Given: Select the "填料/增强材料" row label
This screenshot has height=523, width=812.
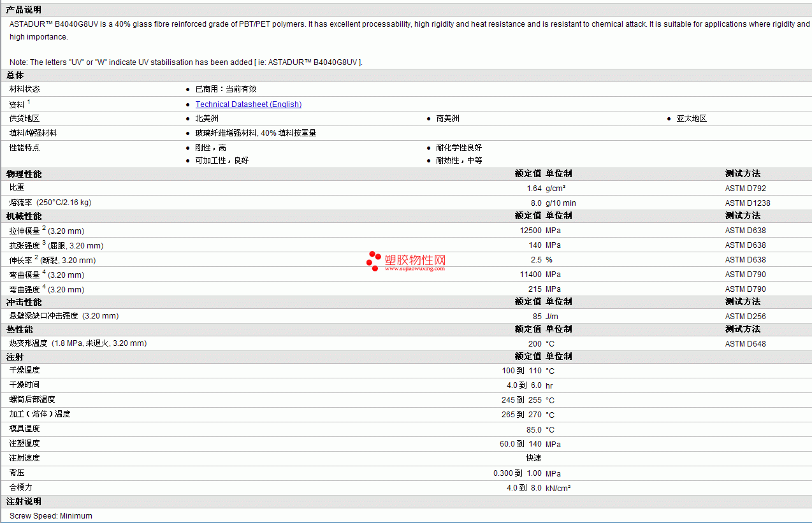Looking at the screenshot, I should (33, 133).
